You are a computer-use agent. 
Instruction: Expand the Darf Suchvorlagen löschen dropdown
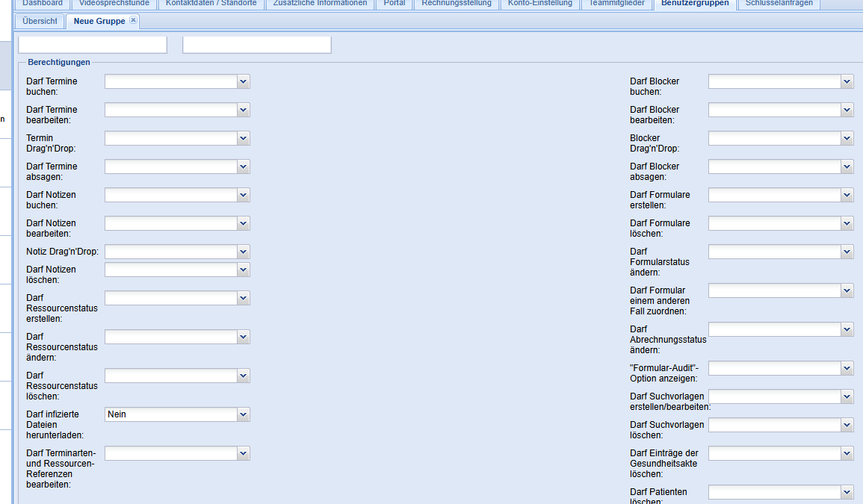847,425
